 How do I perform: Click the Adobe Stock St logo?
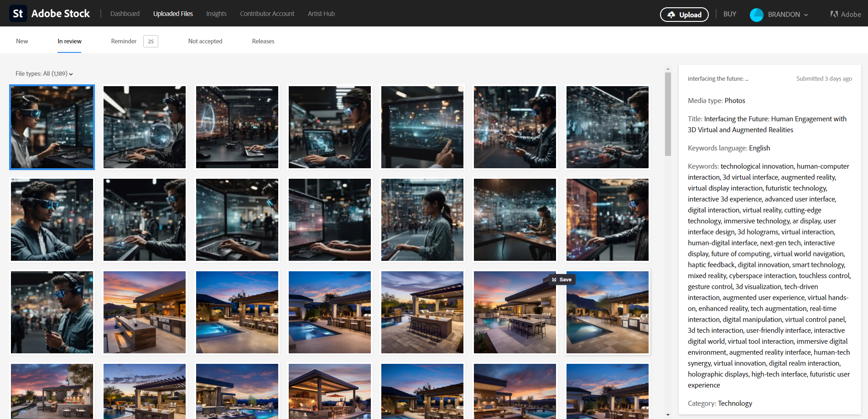(x=18, y=14)
